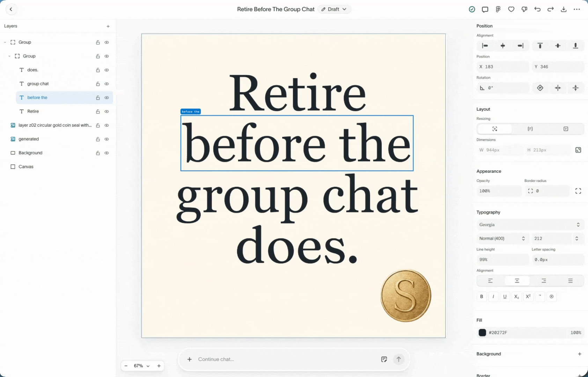Set text alignment to right
This screenshot has height=377, width=588.
[544, 281]
